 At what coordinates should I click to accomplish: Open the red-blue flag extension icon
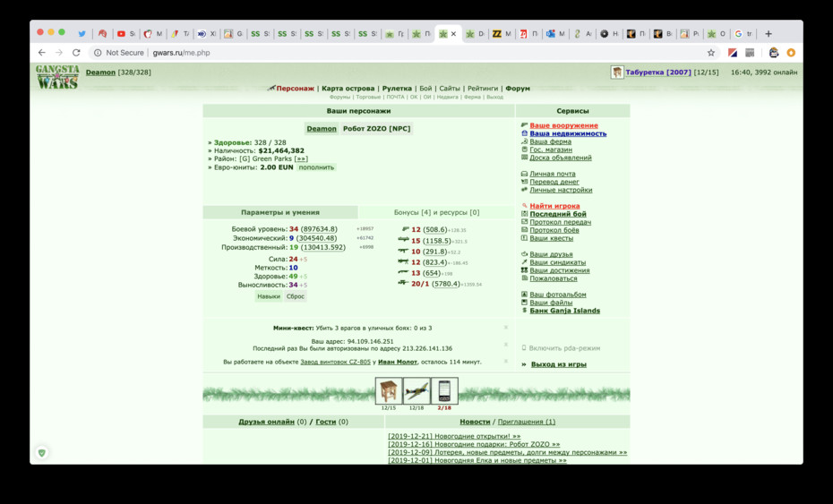(x=733, y=53)
